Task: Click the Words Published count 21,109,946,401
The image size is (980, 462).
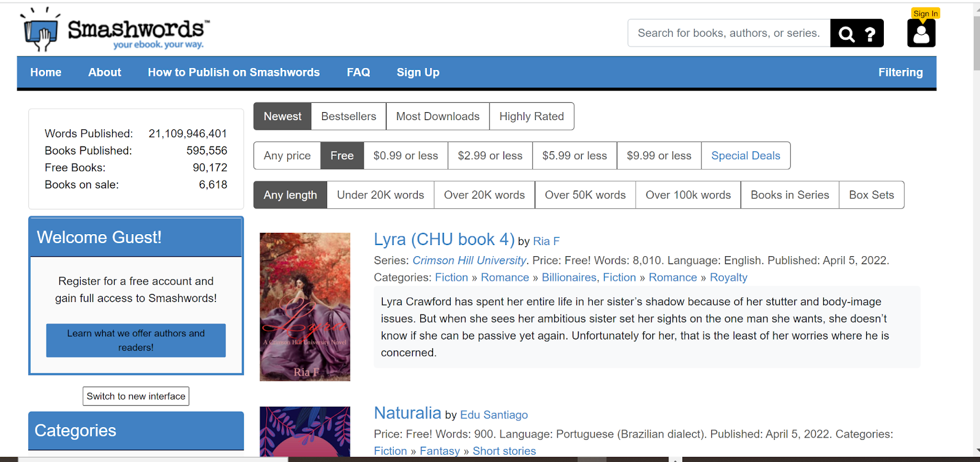Action: click(188, 134)
